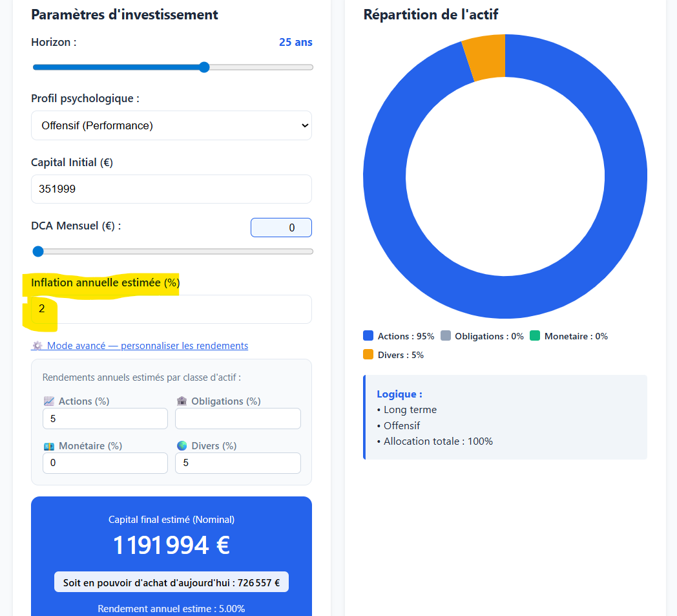Click the purchasing power 726 557 € badge
The image size is (677, 616).
171,583
